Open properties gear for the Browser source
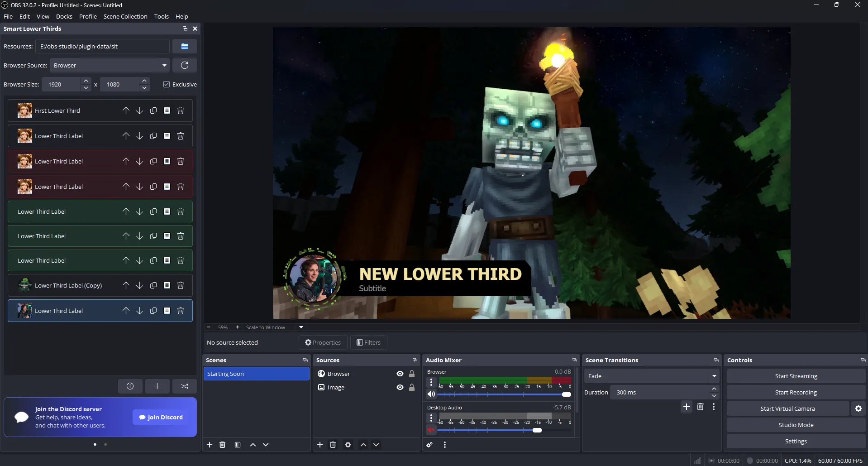Screen dimensions: 868x466 pos(348,445)
